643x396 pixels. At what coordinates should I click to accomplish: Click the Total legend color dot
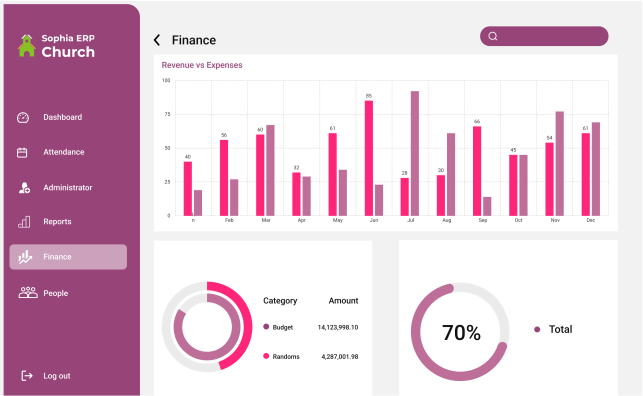click(x=537, y=329)
